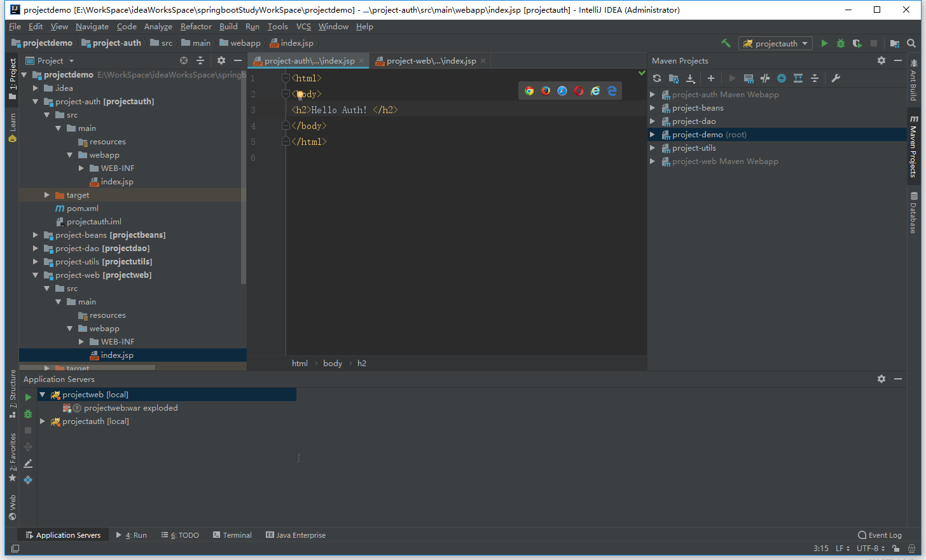This screenshot has height=560, width=926.
Task: Open Internet Explorer preview icon
Action: click(x=595, y=91)
